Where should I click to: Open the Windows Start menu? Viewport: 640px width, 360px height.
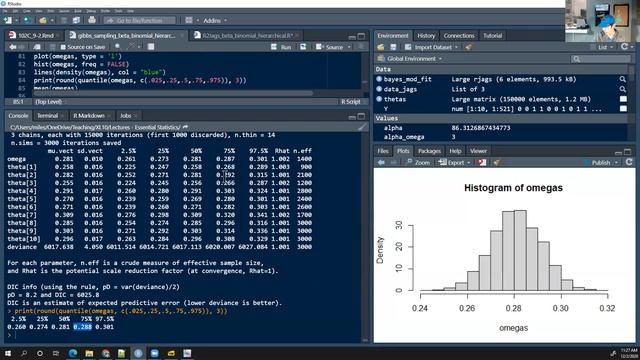click(x=7, y=353)
